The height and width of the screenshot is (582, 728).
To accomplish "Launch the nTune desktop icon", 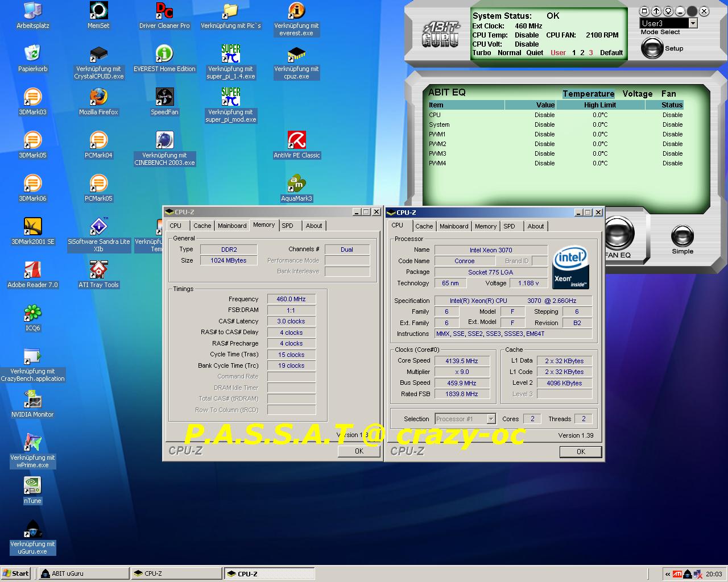I will click(x=32, y=490).
